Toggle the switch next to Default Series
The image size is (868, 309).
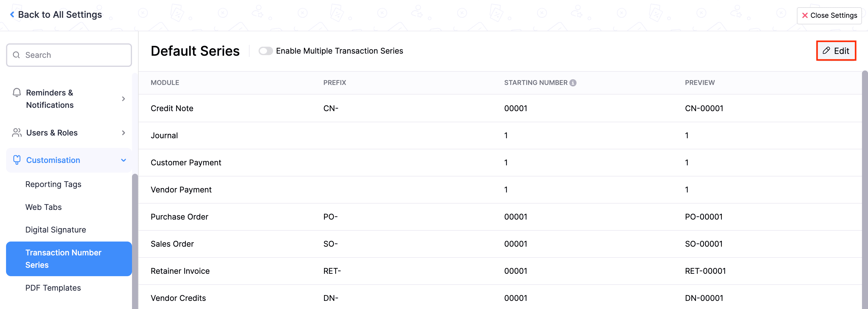[266, 51]
